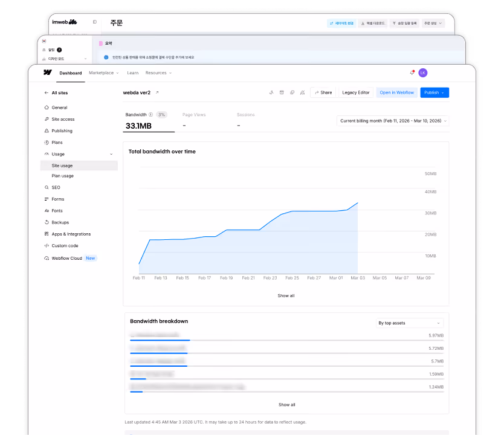504x435 pixels.
Task: Click the 5.72MB asset bandwidth bar
Action: point(286,353)
